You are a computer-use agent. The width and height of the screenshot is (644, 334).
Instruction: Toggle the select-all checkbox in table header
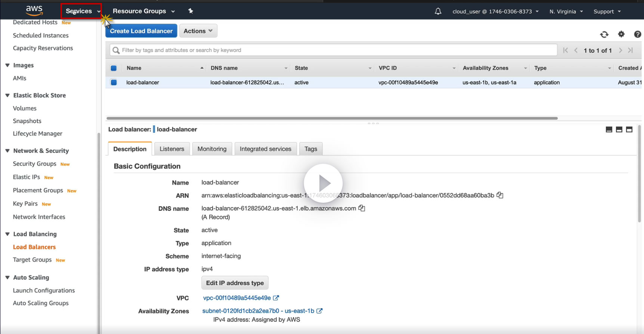click(x=114, y=68)
